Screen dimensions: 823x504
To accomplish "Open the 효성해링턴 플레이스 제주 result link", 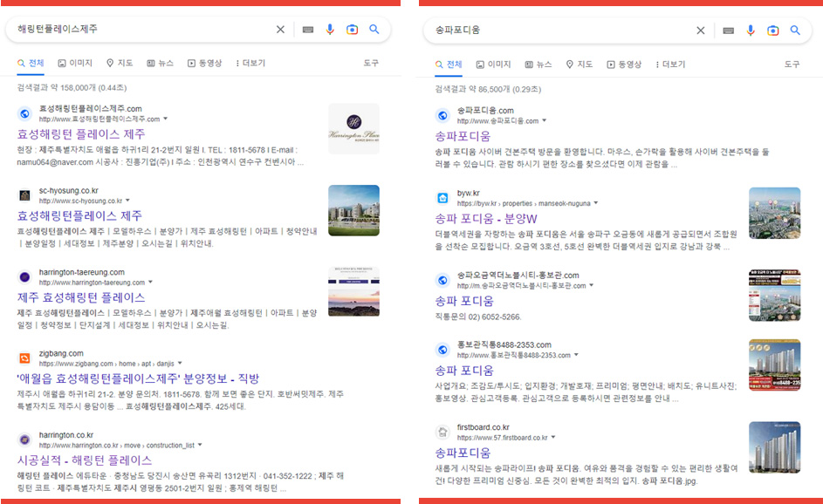I will coord(81,134).
